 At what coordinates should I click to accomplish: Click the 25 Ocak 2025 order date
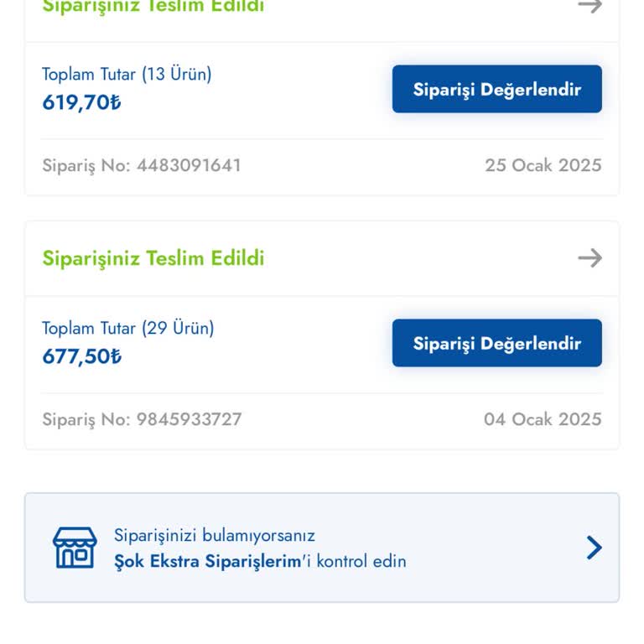pos(543,165)
